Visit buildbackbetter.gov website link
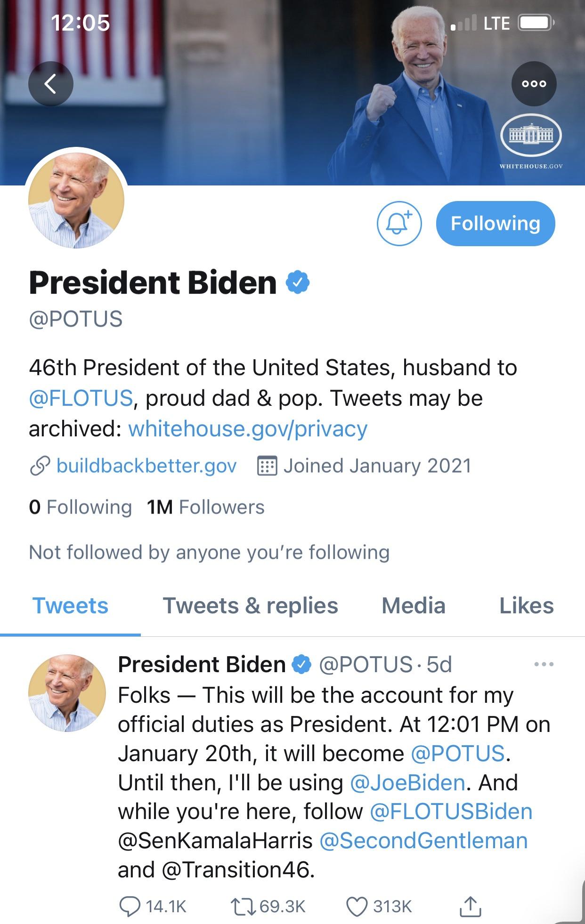The height and width of the screenshot is (924, 585). 146,466
